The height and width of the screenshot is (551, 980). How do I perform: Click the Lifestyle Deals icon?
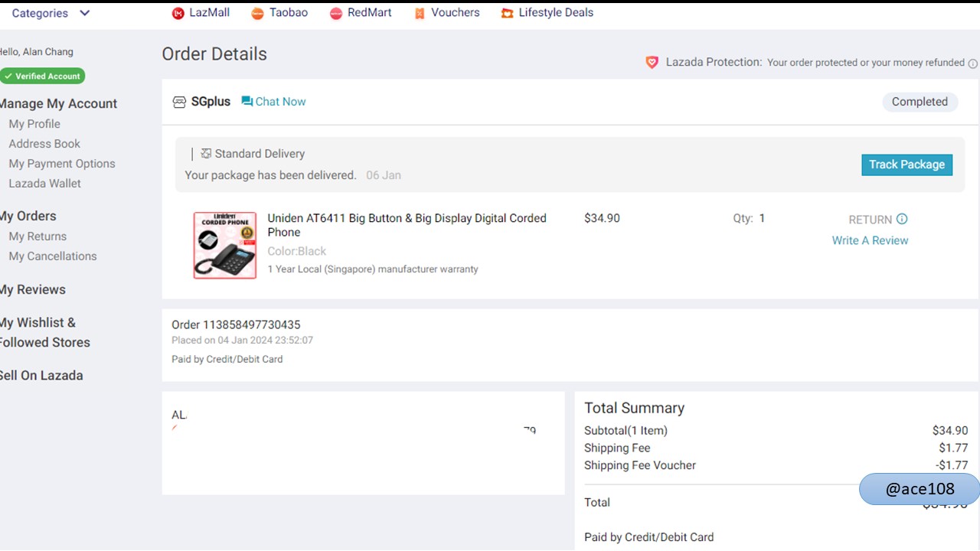[x=507, y=13]
